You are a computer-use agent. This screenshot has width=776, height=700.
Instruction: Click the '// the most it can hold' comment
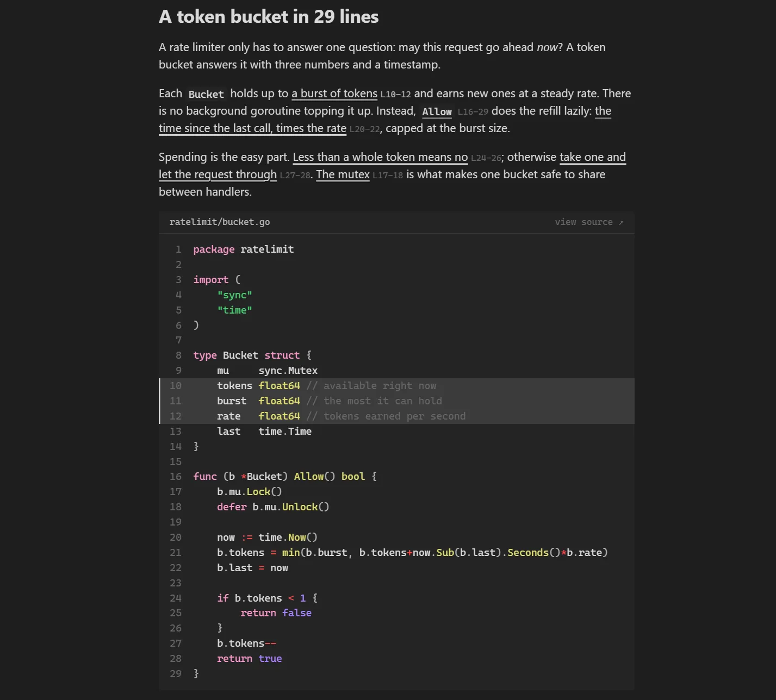pyautogui.click(x=374, y=401)
